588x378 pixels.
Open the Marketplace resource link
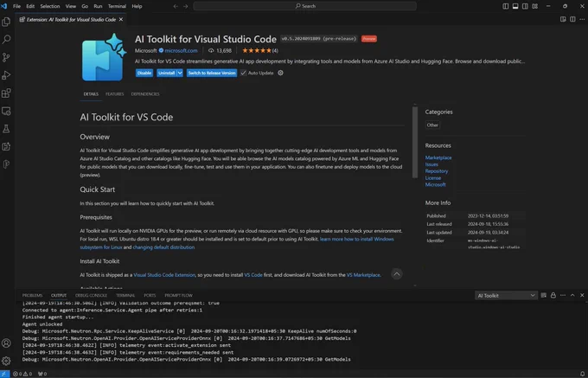coord(438,157)
